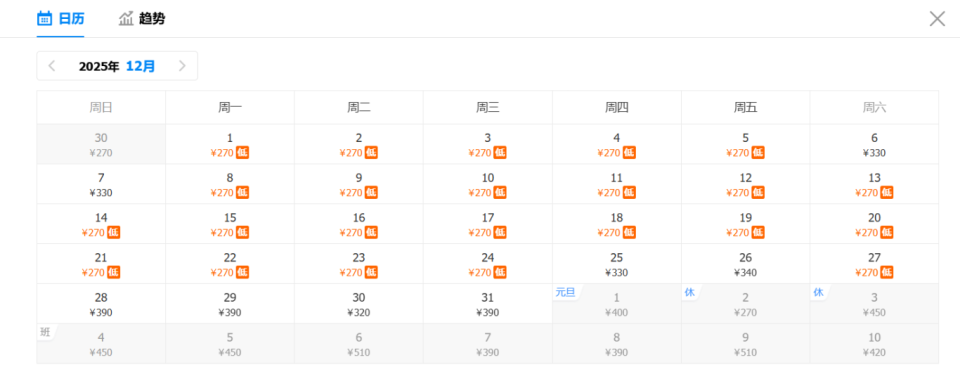The height and width of the screenshot is (386, 960).
Task: Pick December 9 low-price date
Action: tap(359, 184)
